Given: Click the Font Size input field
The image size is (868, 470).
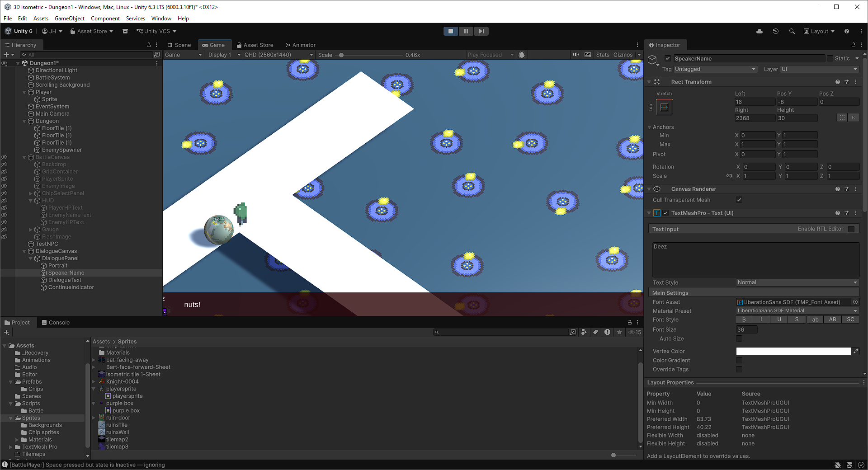Looking at the screenshot, I should click(747, 329).
